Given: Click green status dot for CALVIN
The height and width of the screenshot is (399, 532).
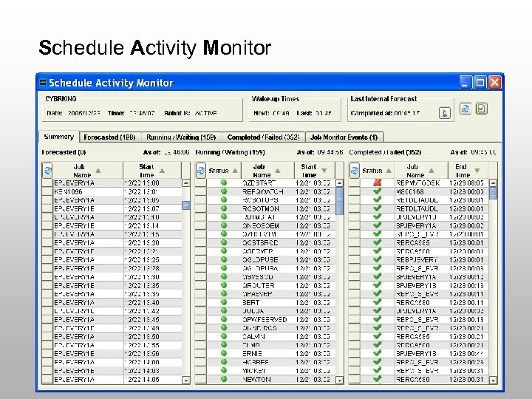Looking at the screenshot, I should coord(224,336).
